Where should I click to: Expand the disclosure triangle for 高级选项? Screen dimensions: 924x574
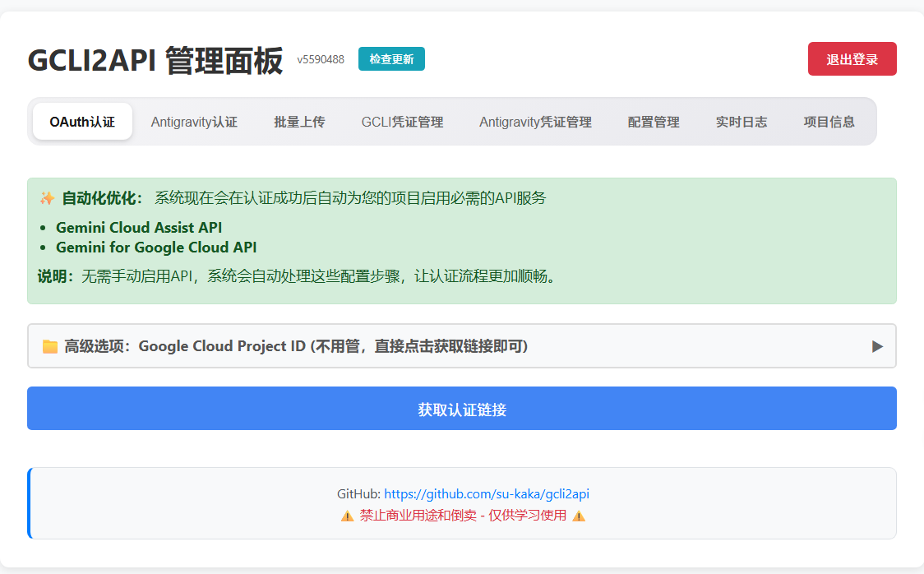tap(877, 346)
